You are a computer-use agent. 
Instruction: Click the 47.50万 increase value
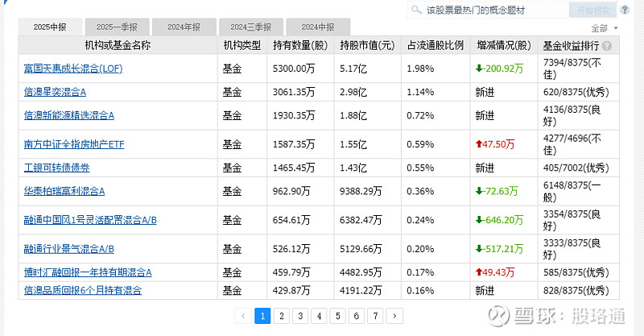point(495,144)
